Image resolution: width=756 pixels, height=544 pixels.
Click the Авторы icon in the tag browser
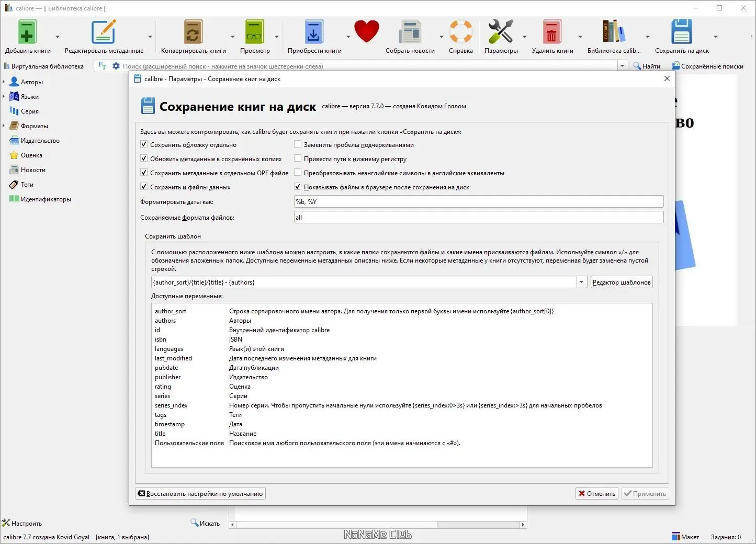point(14,82)
